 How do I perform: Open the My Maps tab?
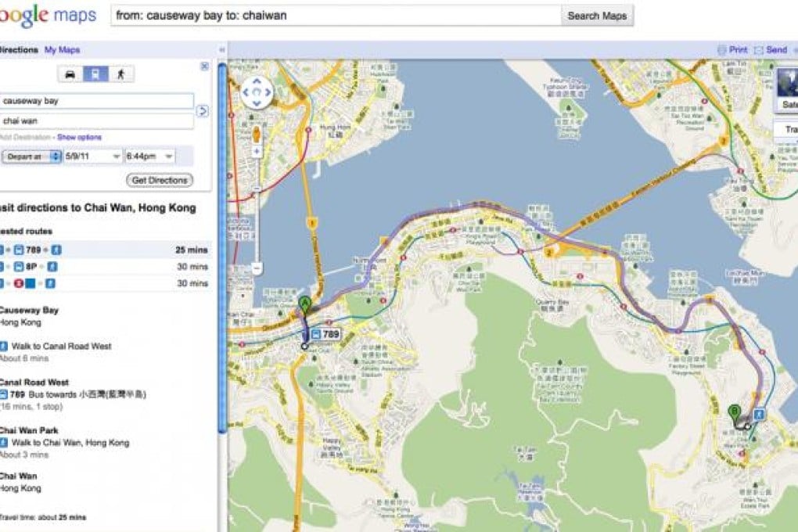[x=62, y=50]
